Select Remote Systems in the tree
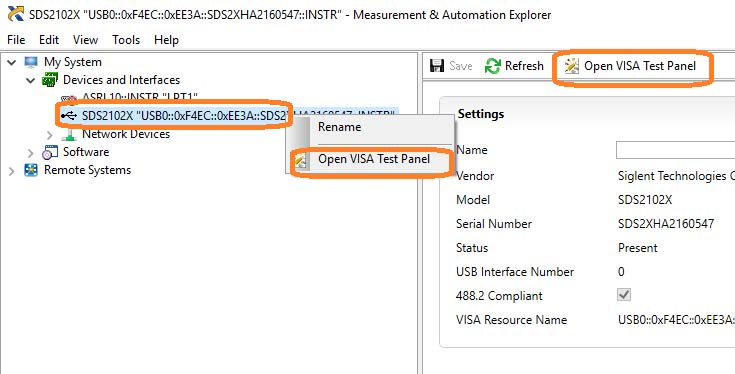 coord(87,170)
